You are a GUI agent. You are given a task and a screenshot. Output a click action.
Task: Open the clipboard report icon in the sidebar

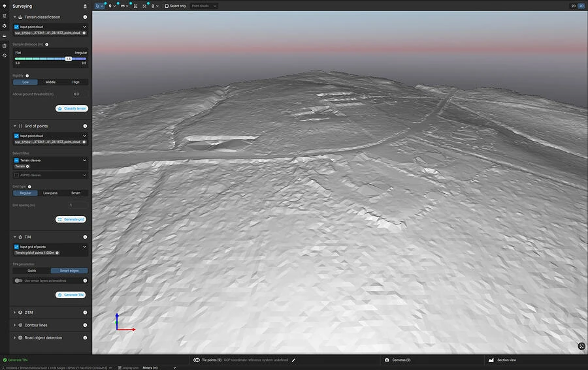[5, 46]
